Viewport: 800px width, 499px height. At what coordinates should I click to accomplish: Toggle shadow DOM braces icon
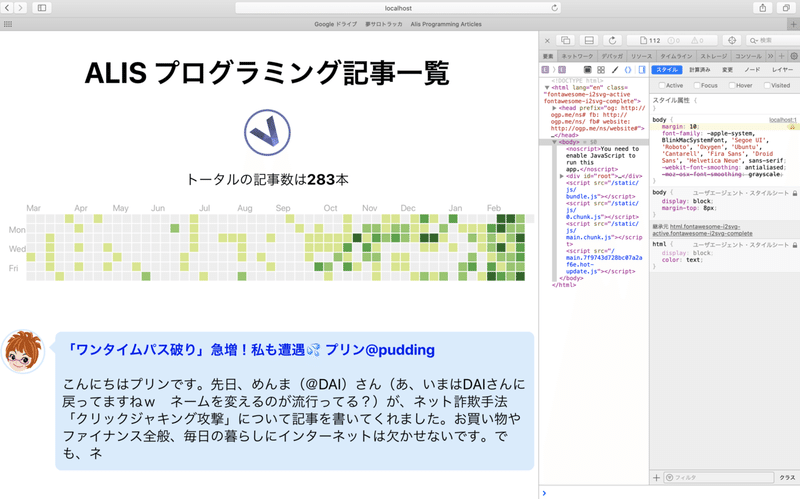point(628,69)
